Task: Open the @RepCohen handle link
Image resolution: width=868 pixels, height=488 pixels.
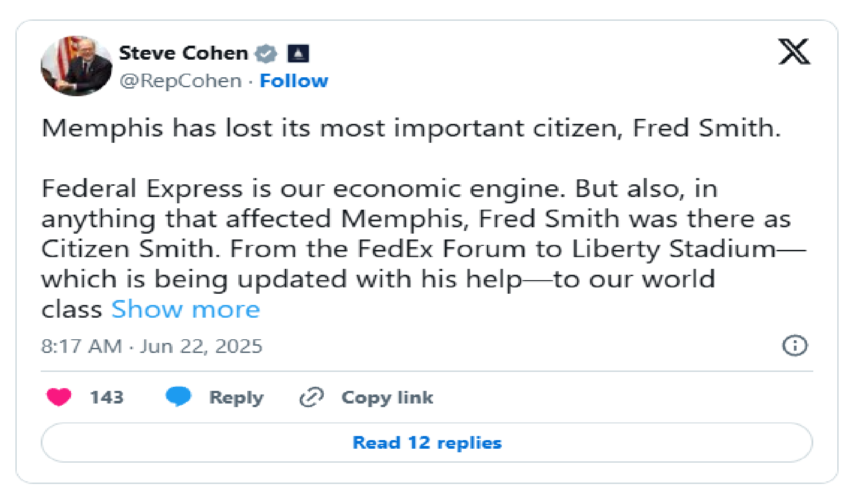Action: [x=180, y=81]
